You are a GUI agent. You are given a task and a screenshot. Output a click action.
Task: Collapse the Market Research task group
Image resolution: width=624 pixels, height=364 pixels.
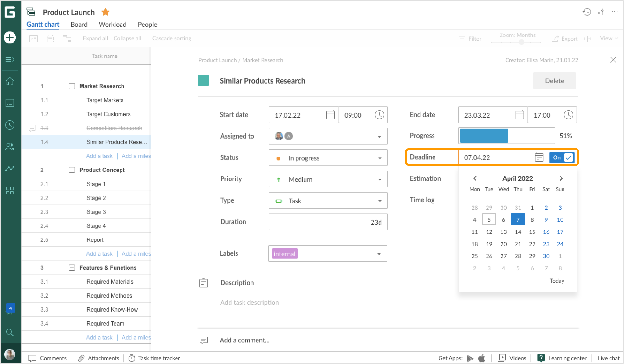[72, 86]
